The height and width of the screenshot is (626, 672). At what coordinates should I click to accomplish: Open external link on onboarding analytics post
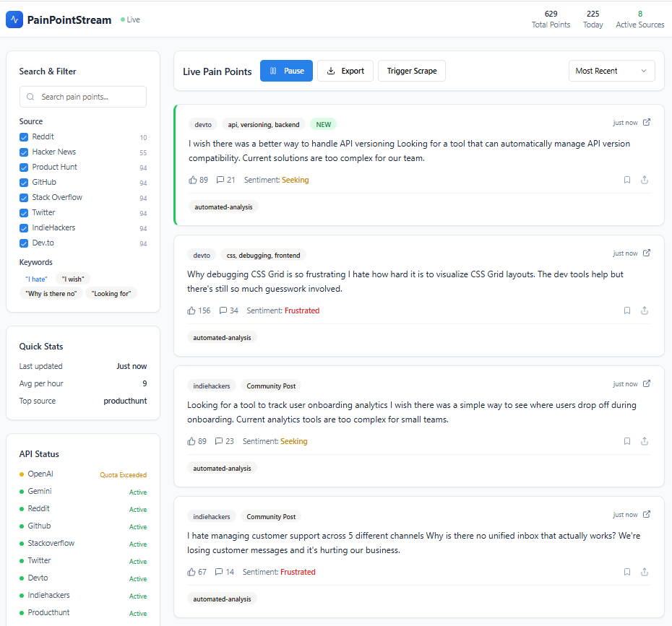[647, 383]
